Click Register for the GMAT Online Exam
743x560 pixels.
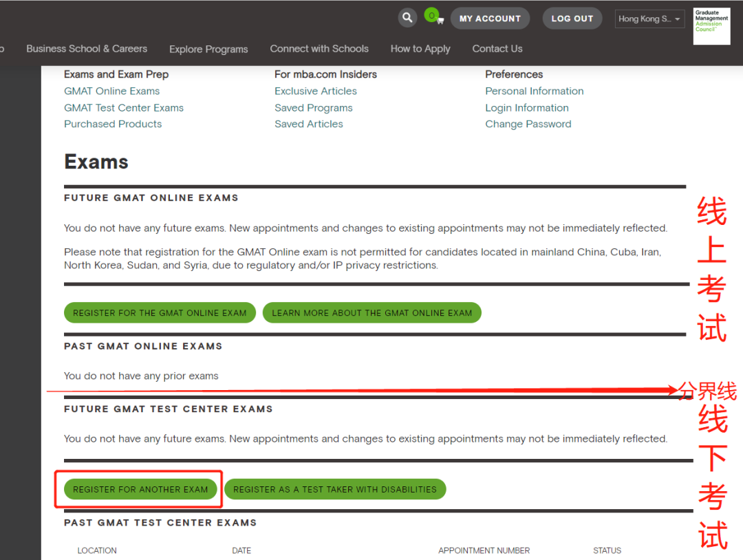[x=160, y=313]
